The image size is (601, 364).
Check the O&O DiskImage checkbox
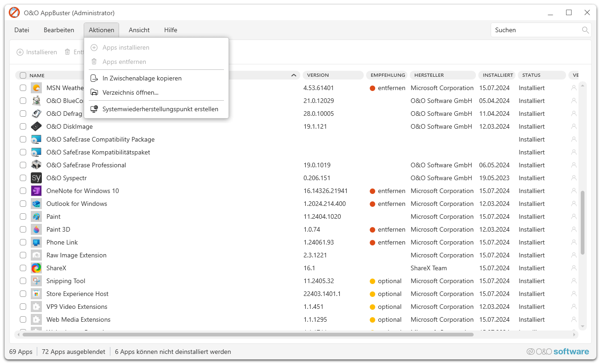pyautogui.click(x=23, y=126)
